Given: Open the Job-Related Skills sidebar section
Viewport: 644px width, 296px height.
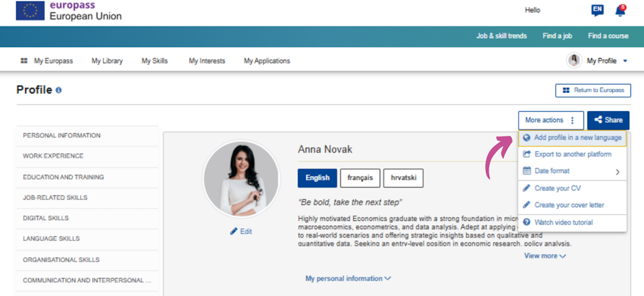Looking at the screenshot, I should [x=87, y=198].
